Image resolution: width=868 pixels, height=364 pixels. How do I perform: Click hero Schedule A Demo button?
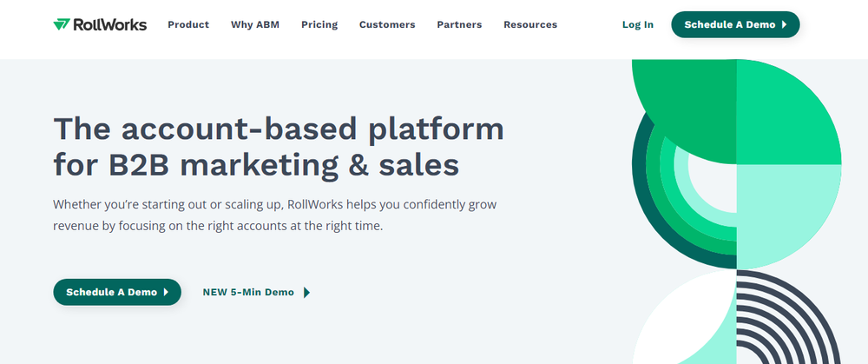pos(117,292)
